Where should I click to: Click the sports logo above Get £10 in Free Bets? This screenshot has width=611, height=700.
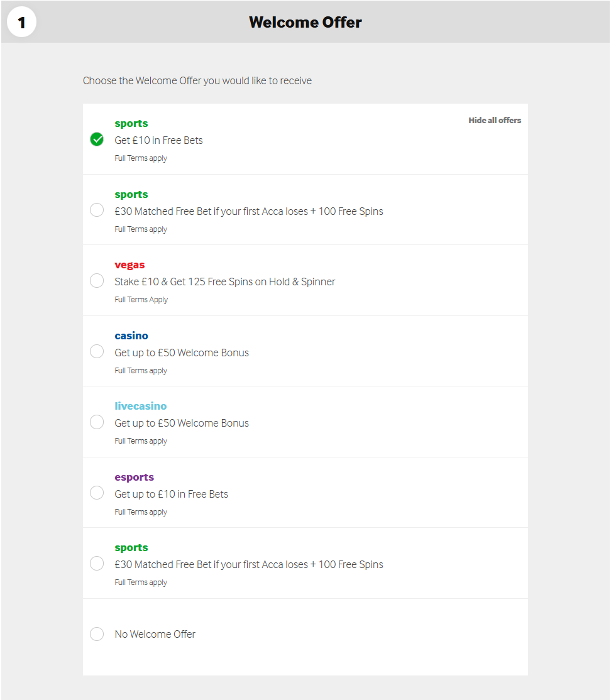point(131,124)
